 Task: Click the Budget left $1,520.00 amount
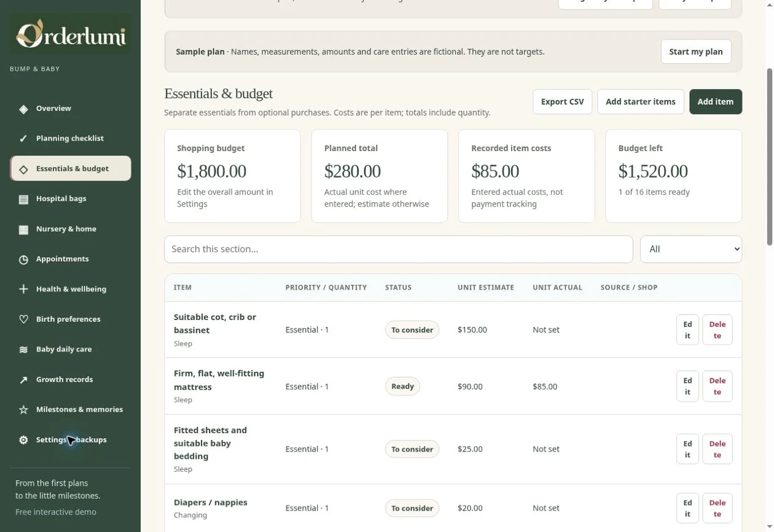653,171
